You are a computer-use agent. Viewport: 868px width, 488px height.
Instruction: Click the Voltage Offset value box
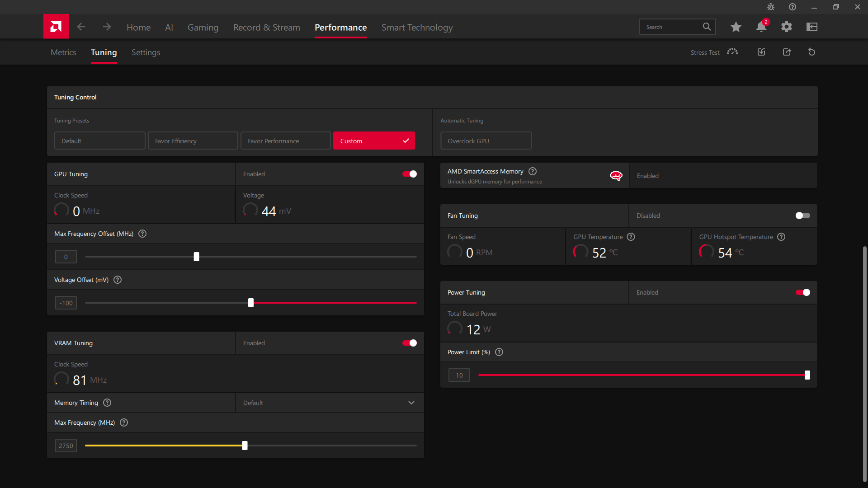(x=66, y=303)
